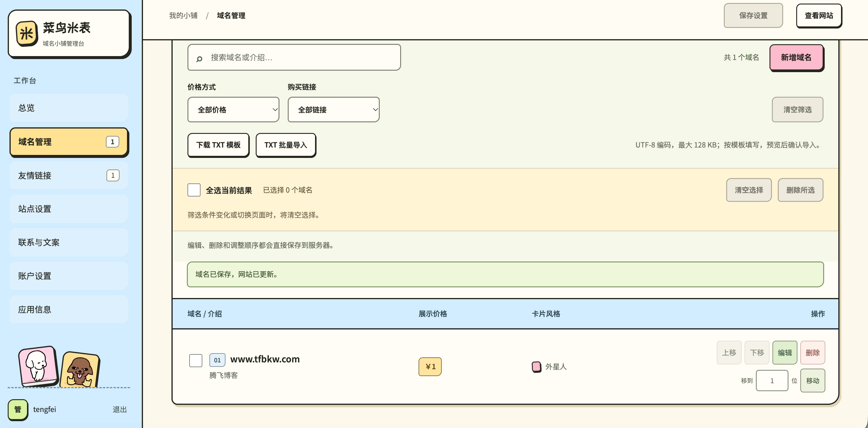Viewport: 868px width, 428px height.
Task: Click the www.tfbkw.com domain name
Action: [265, 359]
